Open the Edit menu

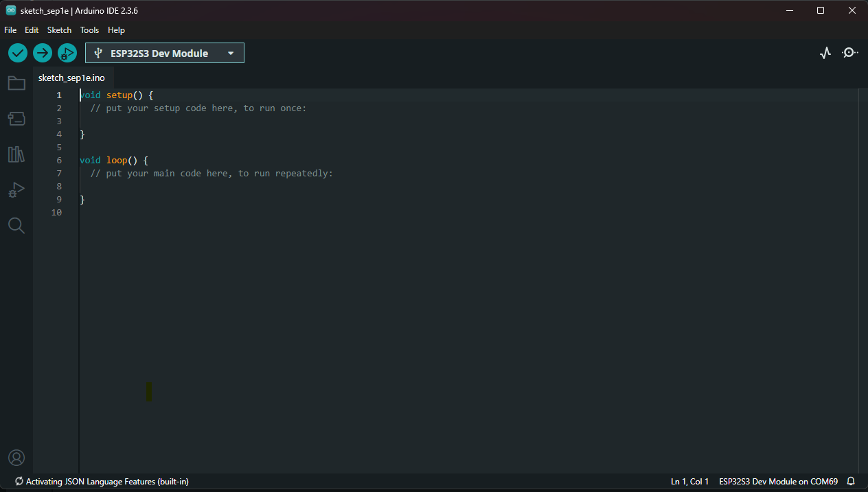(x=32, y=30)
